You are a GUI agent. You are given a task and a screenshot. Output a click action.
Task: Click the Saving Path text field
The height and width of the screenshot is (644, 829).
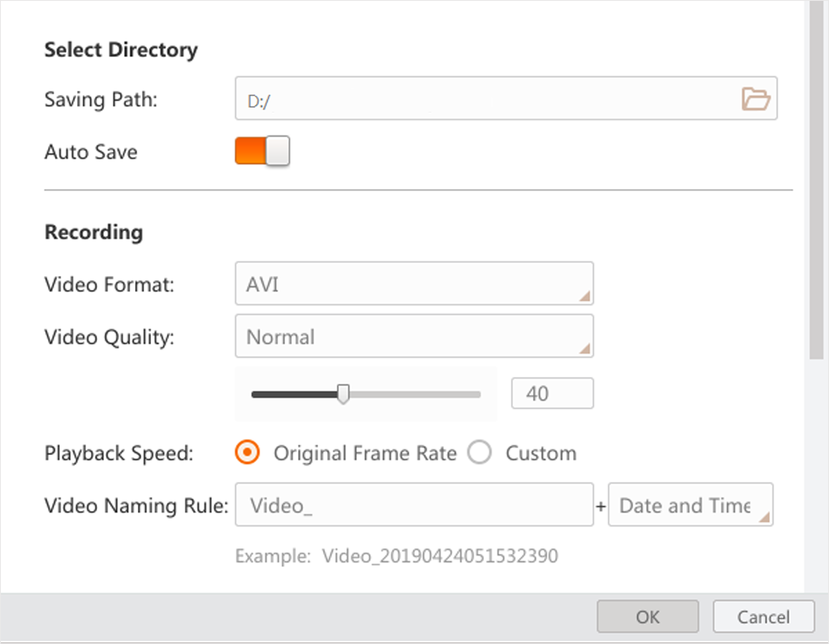(x=486, y=99)
